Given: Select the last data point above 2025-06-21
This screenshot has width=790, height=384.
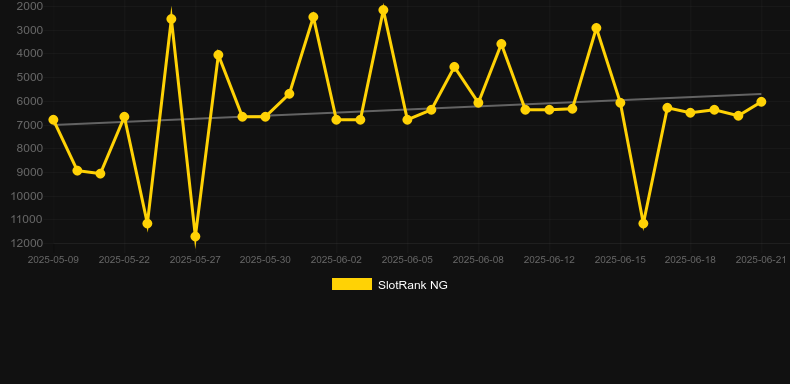Looking at the screenshot, I should [x=761, y=102].
